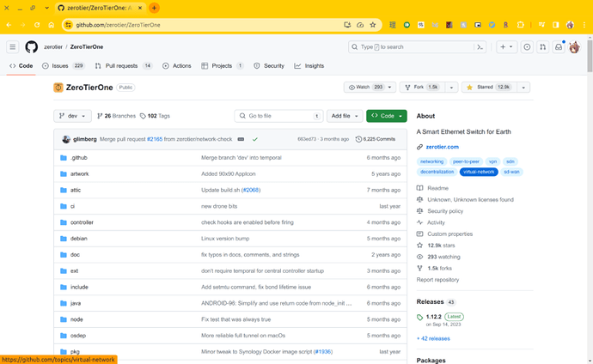Click glimberg's commit author avatar
Viewport: 593px width, 364px height.
66,139
